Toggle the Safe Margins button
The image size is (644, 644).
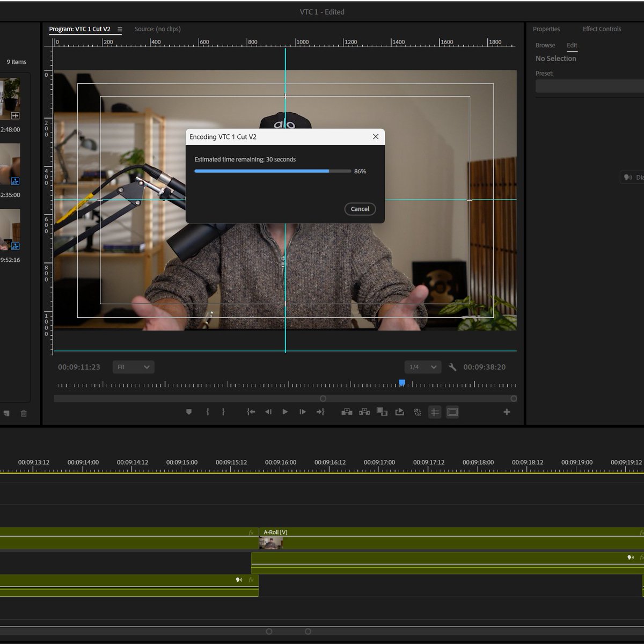coord(452,412)
